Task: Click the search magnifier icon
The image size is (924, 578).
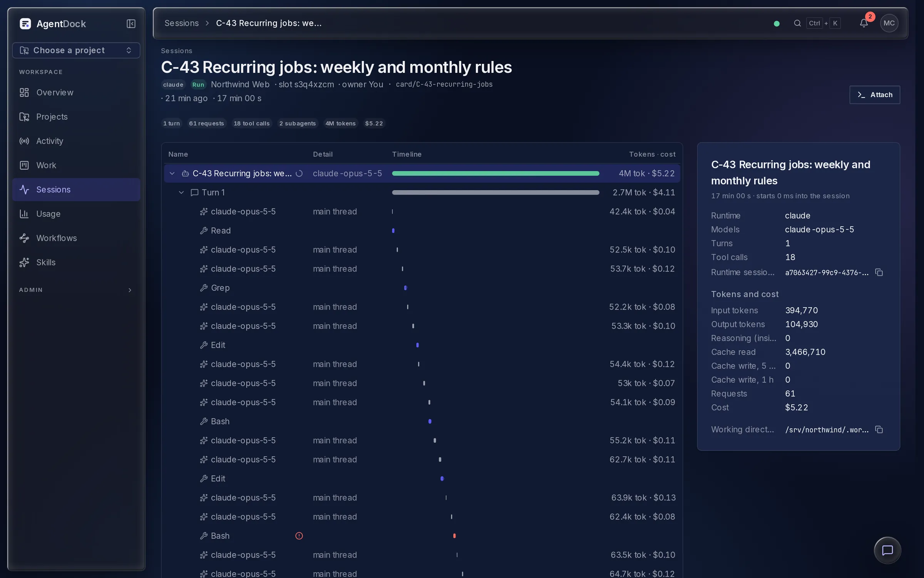Action: point(797,23)
